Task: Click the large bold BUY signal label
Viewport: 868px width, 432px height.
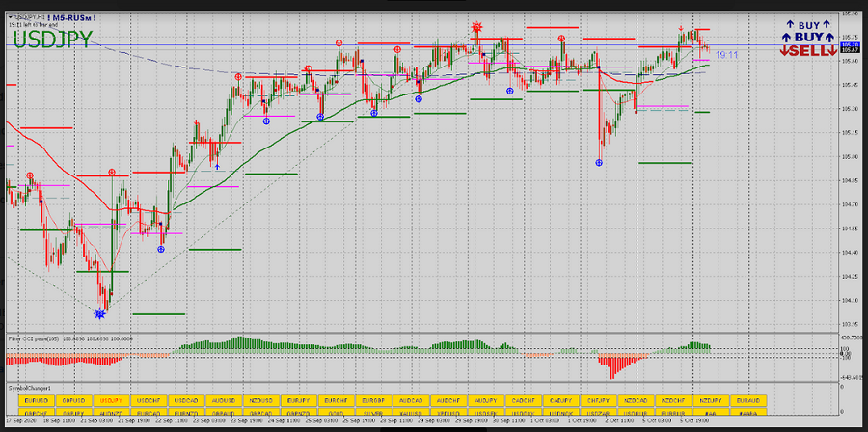Action: pos(808,37)
